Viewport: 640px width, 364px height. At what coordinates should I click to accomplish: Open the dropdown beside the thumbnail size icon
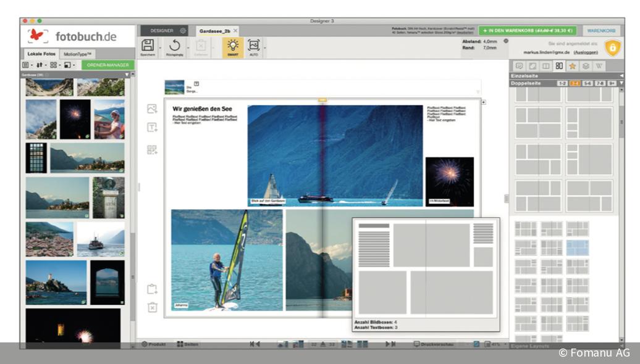[x=74, y=65]
